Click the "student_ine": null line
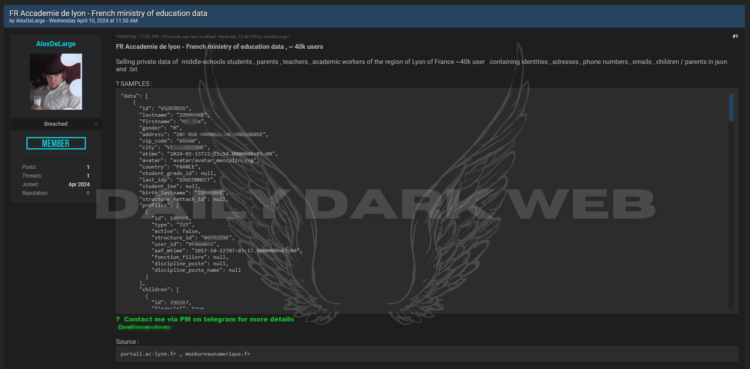The width and height of the screenshot is (750, 369). (169, 186)
